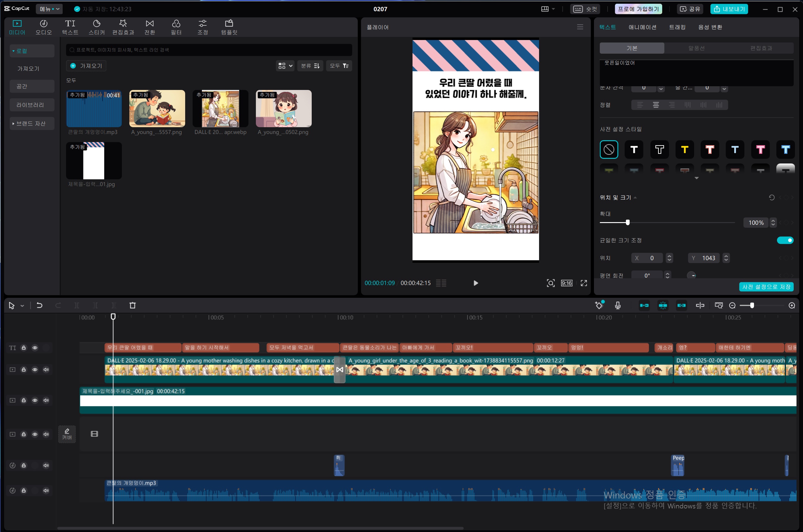Play the preview in player
Viewport: 803px width, 532px height.
tap(475, 283)
